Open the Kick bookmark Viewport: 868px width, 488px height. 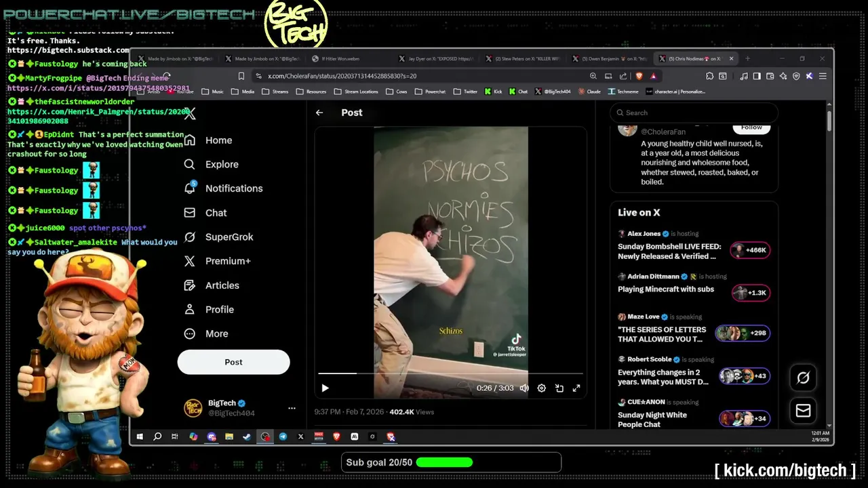click(x=494, y=91)
